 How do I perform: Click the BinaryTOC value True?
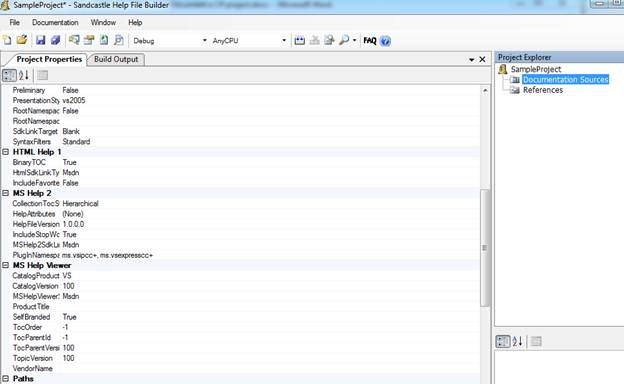pos(69,162)
